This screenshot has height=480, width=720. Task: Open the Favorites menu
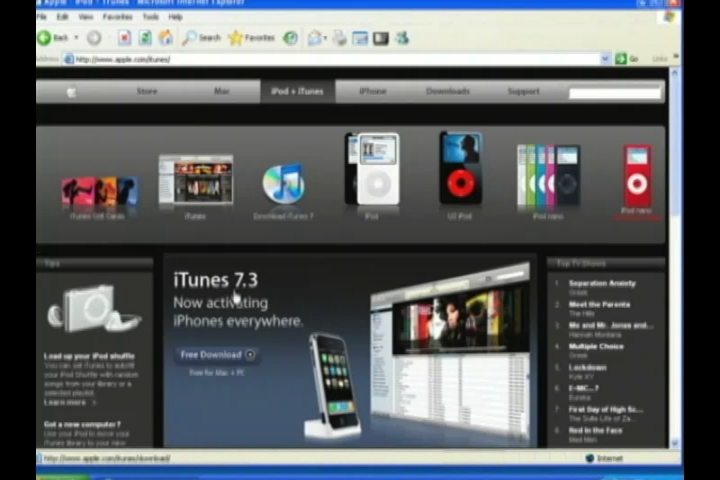click(x=118, y=17)
